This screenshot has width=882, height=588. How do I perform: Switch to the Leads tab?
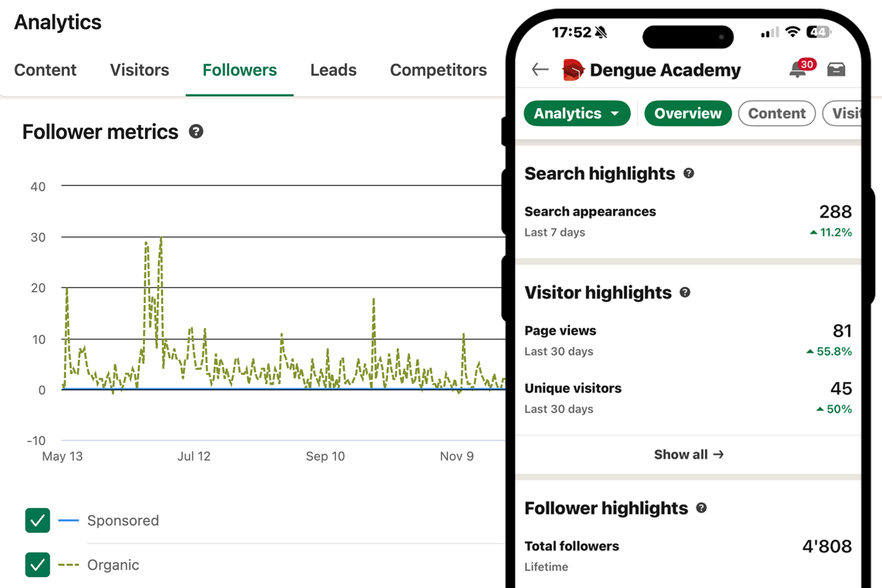pyautogui.click(x=333, y=70)
